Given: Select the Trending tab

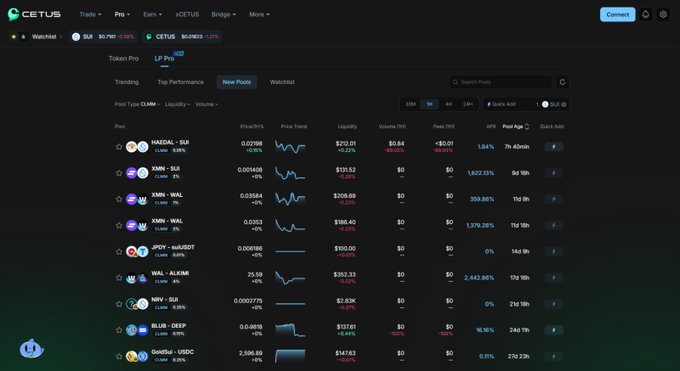Looking at the screenshot, I should 127,82.
